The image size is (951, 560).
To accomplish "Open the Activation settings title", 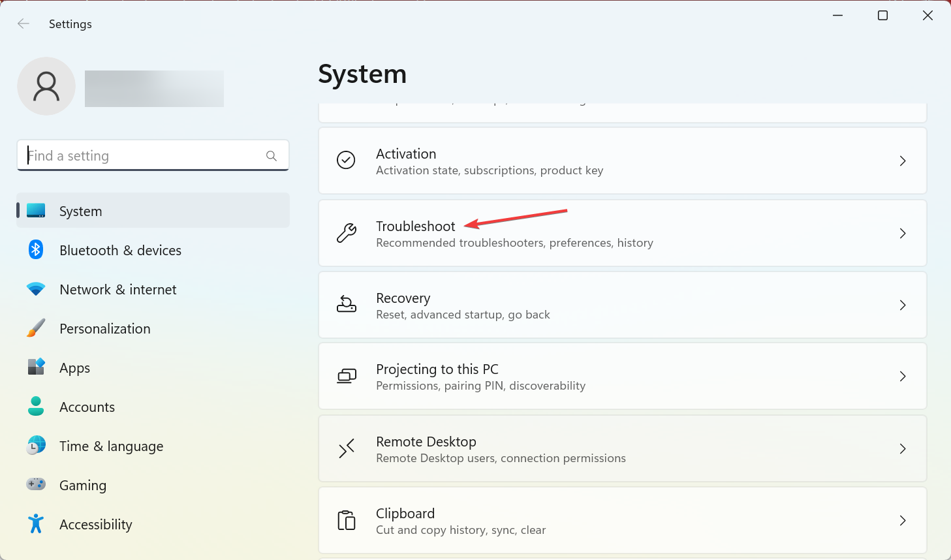I will point(406,153).
